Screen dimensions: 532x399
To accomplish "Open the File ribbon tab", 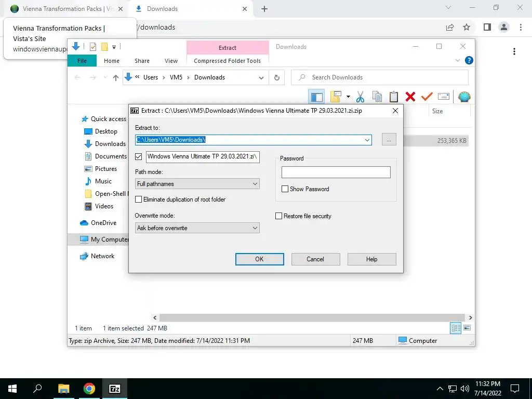I will point(82,61).
